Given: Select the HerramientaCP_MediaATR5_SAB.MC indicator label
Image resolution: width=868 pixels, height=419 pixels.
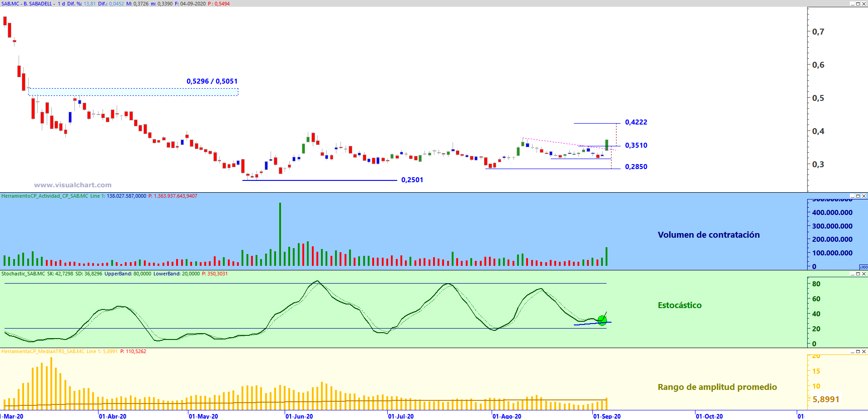Looking at the screenshot, I should pyautogui.click(x=43, y=351).
